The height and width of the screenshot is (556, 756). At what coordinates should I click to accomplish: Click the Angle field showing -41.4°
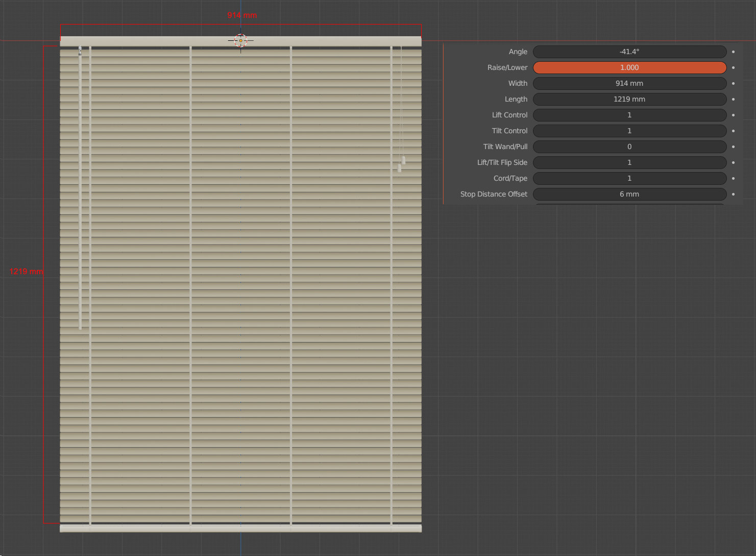(x=629, y=52)
